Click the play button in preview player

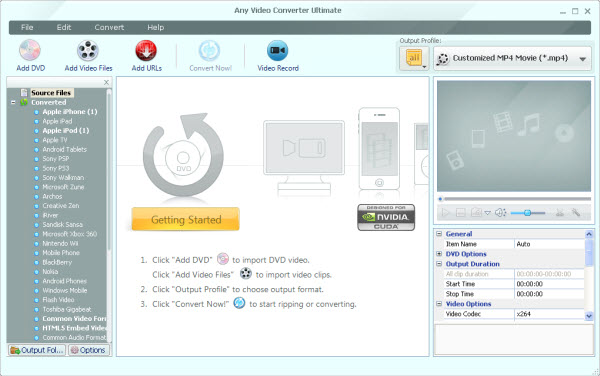(445, 212)
